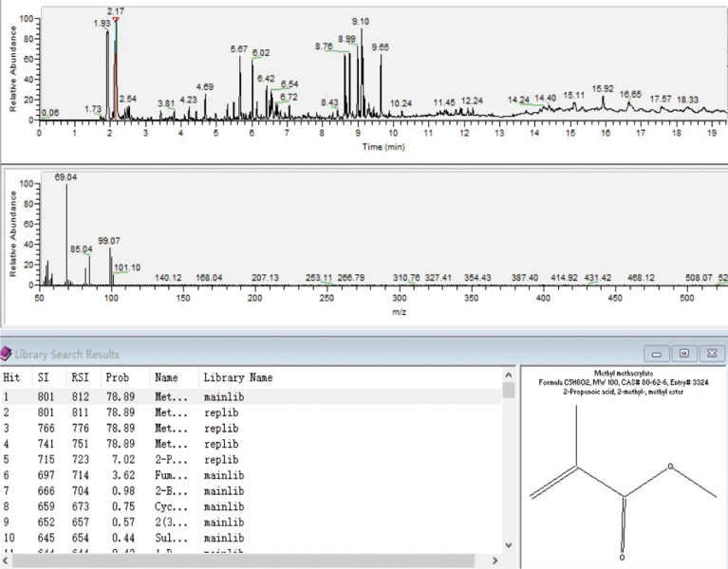Select hit 5 with probability 7.02
This screenshot has height=569, width=728.
click(x=142, y=458)
